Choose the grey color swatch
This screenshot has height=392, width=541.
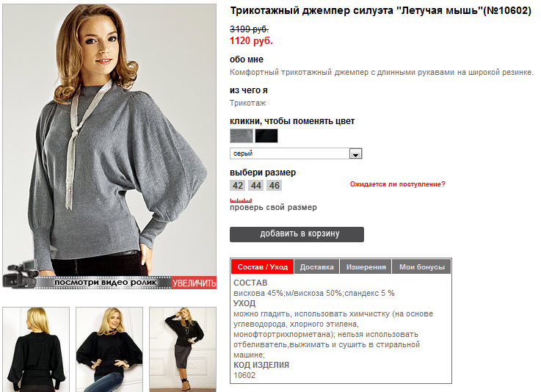click(x=242, y=136)
